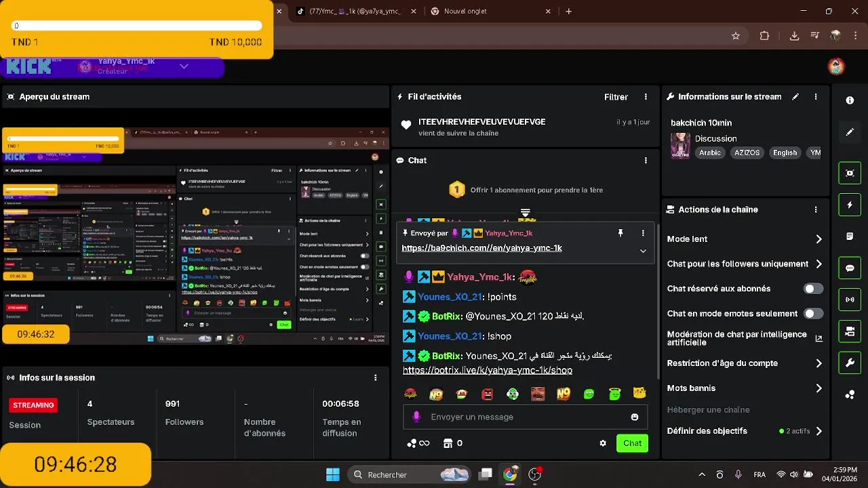Show hidden system tray icons
The height and width of the screenshot is (488, 868).
point(702,474)
